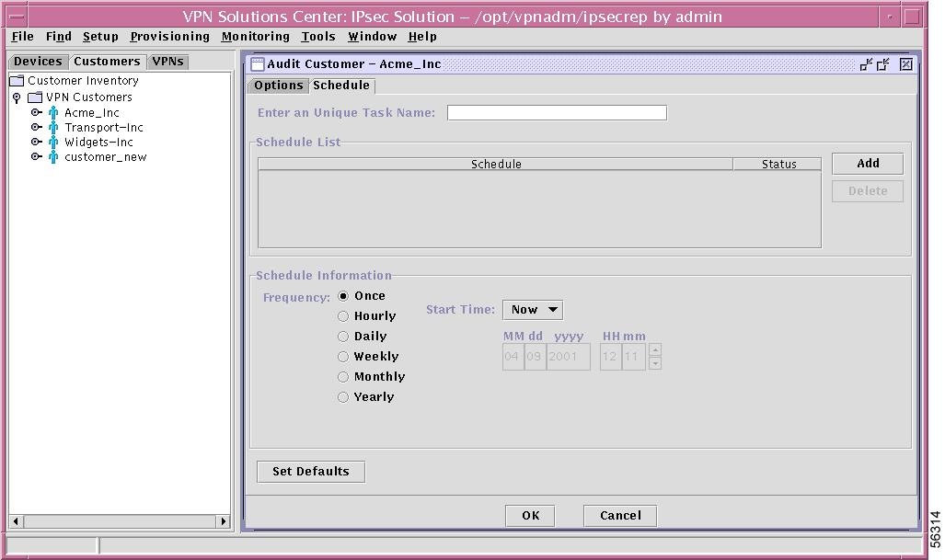Click the Audit Customer window title icon

pyautogui.click(x=258, y=64)
